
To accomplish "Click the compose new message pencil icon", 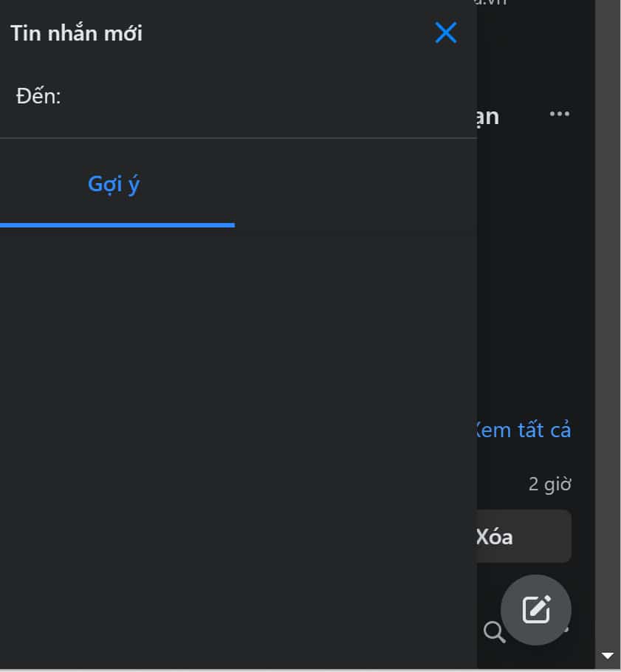I will click(x=536, y=610).
